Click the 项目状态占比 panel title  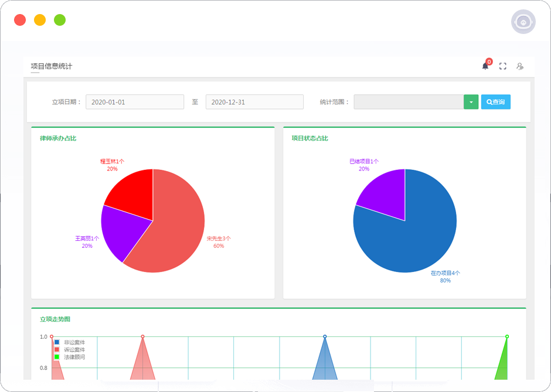(x=310, y=138)
